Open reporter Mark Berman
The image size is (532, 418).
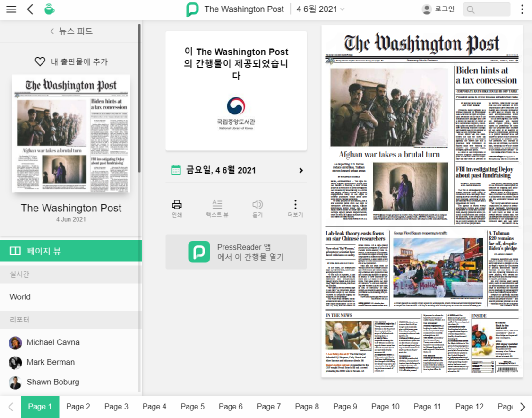point(71,362)
